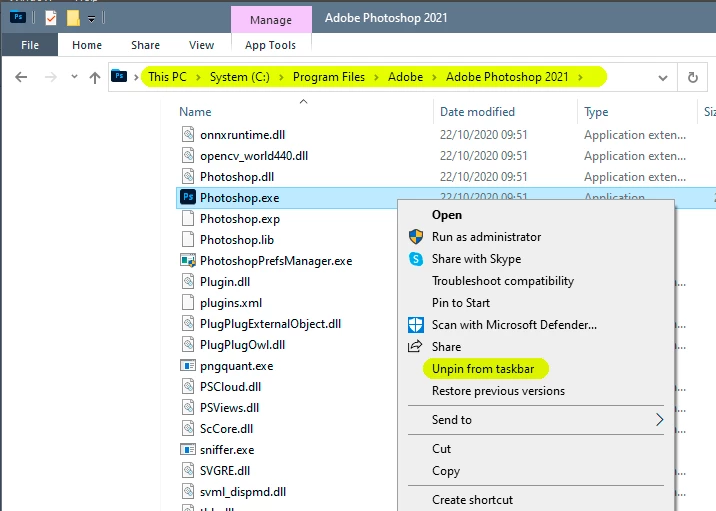Sort files by Date modified column
The height and width of the screenshot is (511, 716).
coord(477,112)
